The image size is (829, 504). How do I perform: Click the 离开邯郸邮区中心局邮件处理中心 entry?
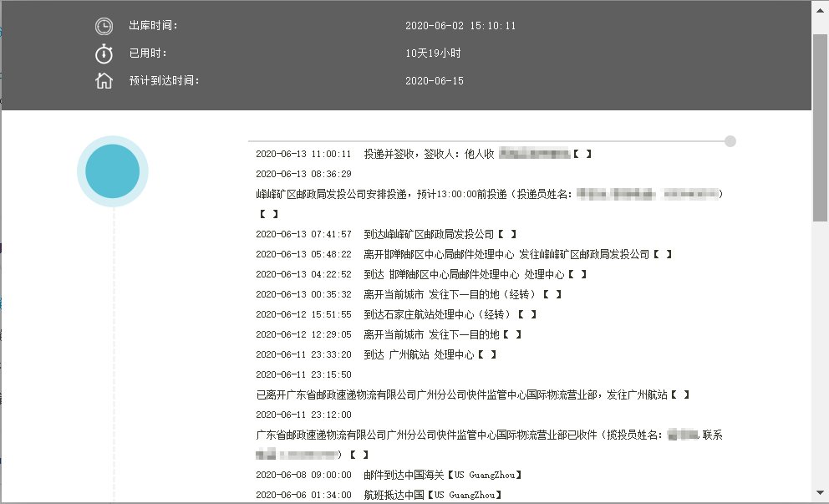coord(517,254)
